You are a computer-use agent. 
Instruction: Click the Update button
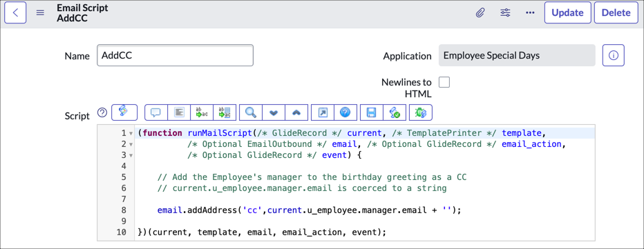tap(567, 12)
